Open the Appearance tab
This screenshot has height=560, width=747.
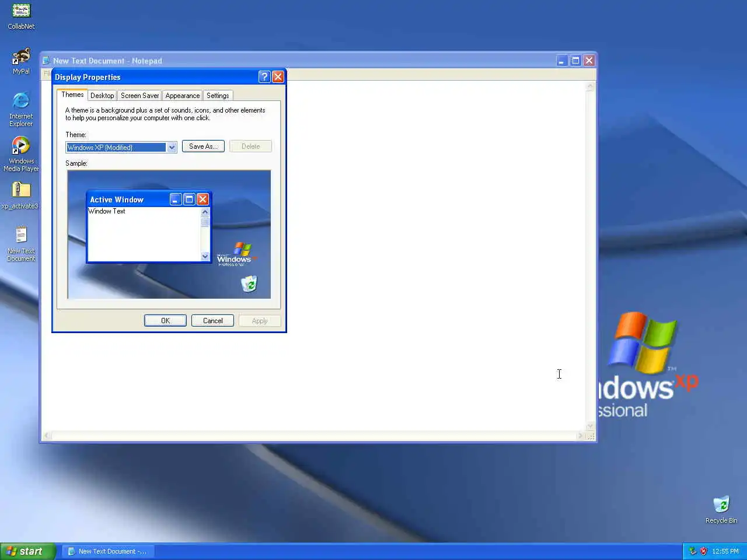point(182,96)
